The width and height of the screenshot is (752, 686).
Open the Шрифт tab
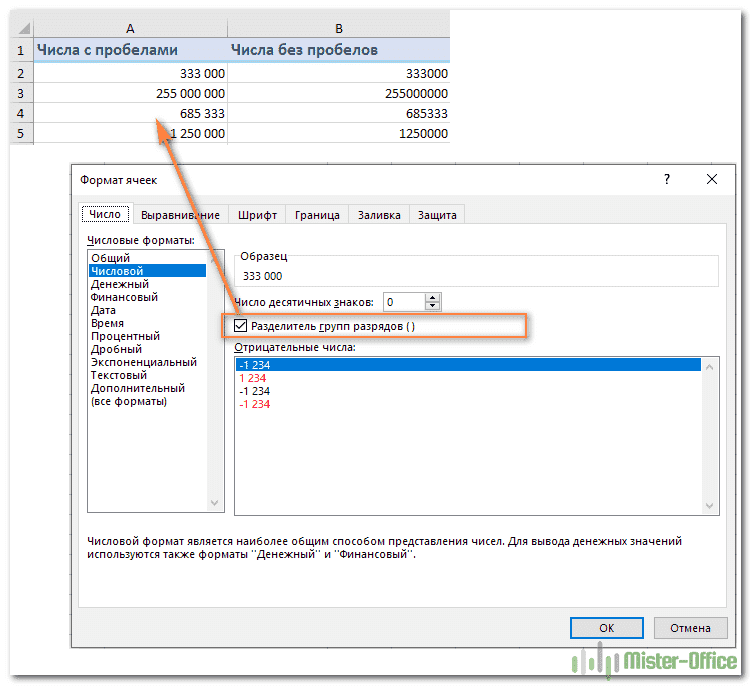point(257,214)
